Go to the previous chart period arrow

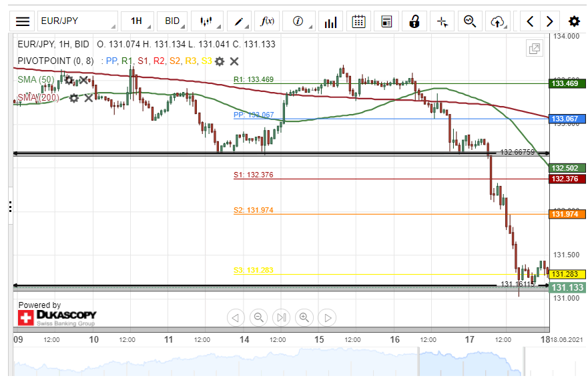click(530, 21)
